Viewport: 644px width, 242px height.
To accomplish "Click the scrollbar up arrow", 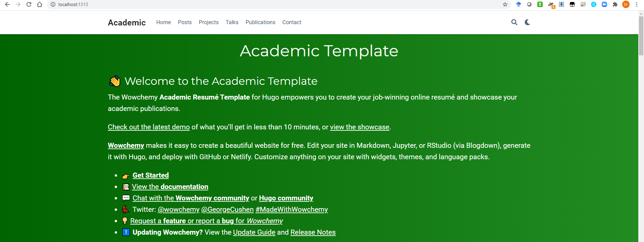I will [641, 14].
